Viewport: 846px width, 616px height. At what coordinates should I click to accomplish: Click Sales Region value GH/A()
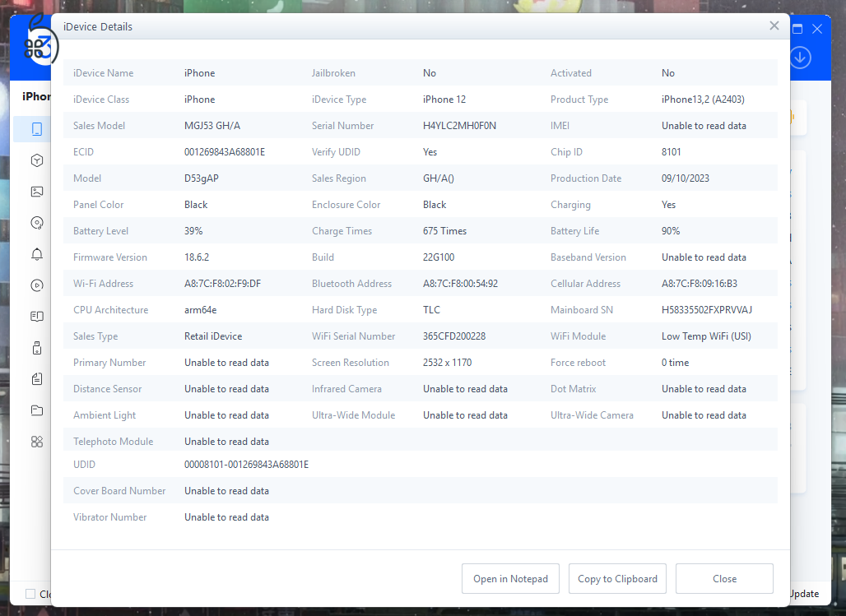coord(438,178)
